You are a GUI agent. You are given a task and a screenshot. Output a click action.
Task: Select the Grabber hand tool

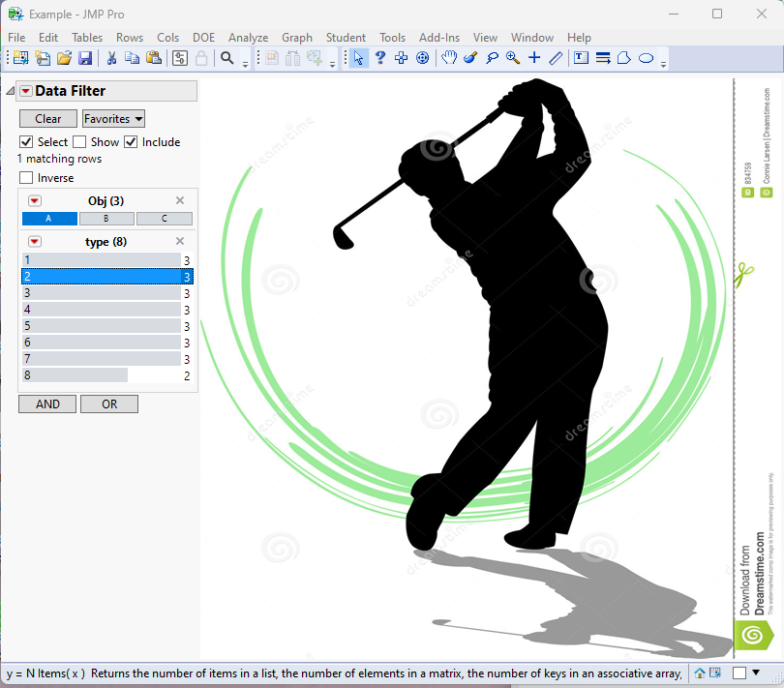[x=449, y=58]
